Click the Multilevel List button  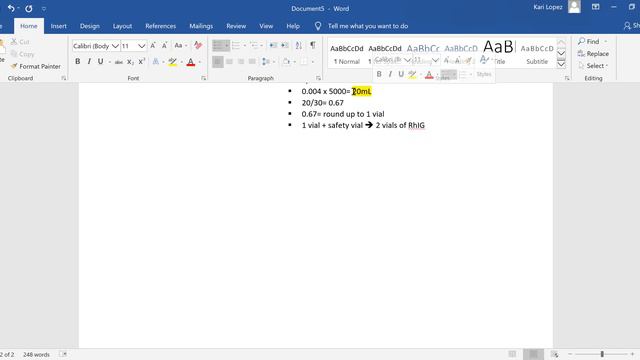click(253, 46)
